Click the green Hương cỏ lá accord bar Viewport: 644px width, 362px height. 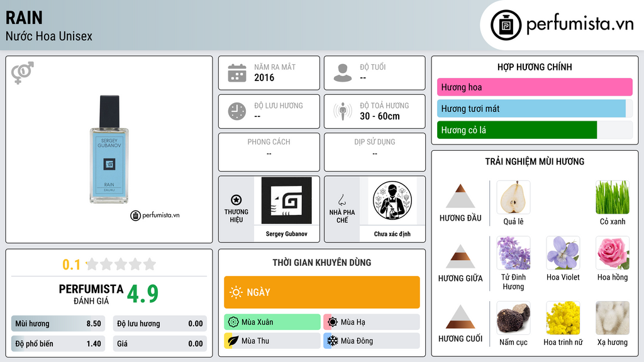[x=517, y=130]
